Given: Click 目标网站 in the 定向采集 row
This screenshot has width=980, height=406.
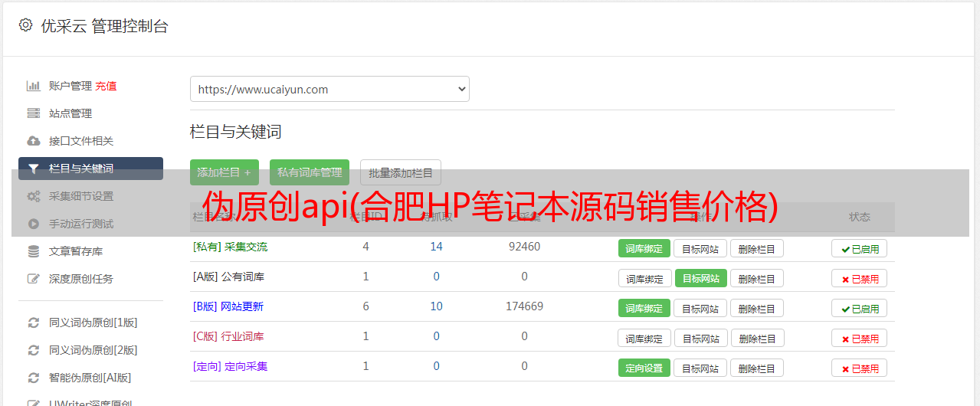Looking at the screenshot, I should 700,368.
